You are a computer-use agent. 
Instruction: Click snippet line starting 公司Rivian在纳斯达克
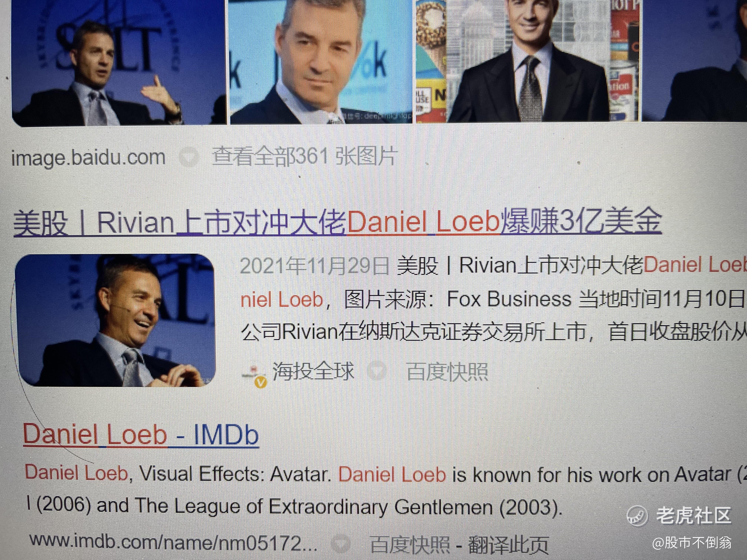[494, 332]
